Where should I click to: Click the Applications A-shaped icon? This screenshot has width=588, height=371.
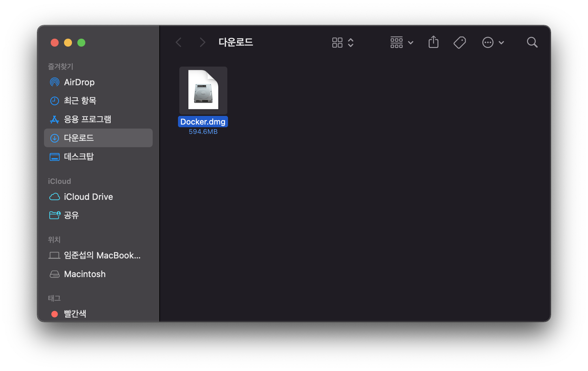click(x=55, y=119)
